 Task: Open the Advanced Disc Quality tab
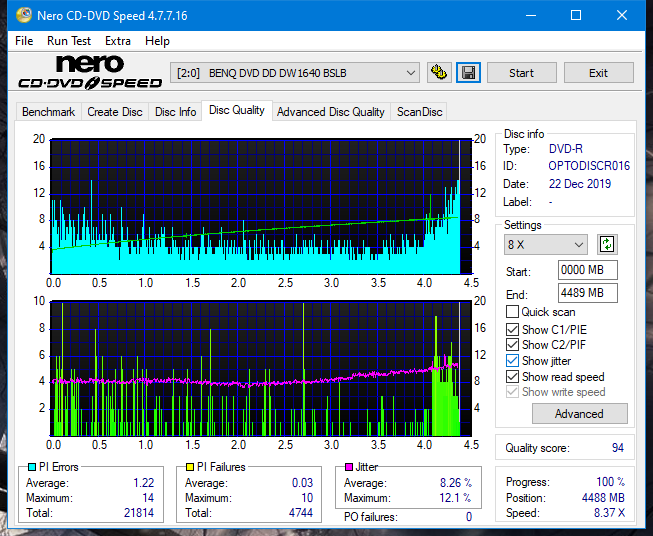[x=331, y=112]
